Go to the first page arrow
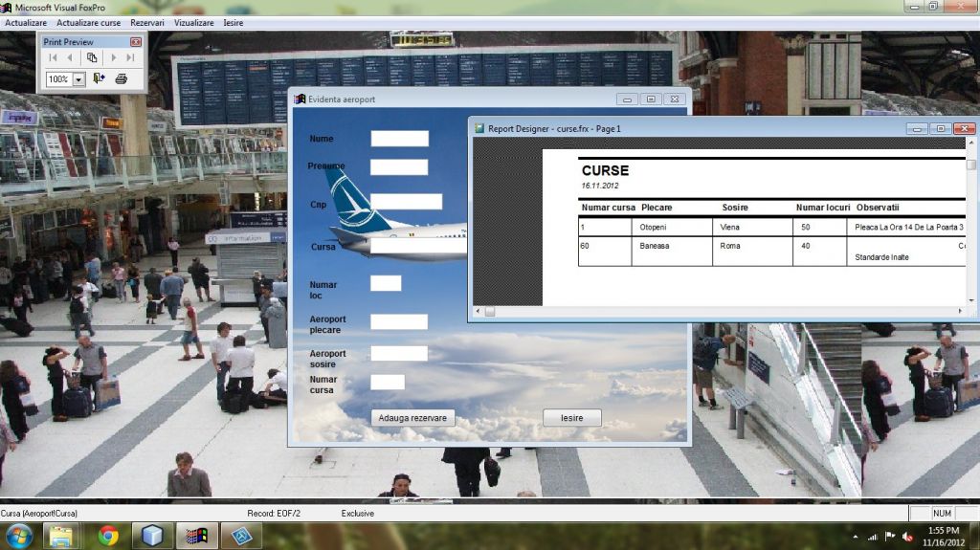This screenshot has height=550, width=980. (x=54, y=57)
